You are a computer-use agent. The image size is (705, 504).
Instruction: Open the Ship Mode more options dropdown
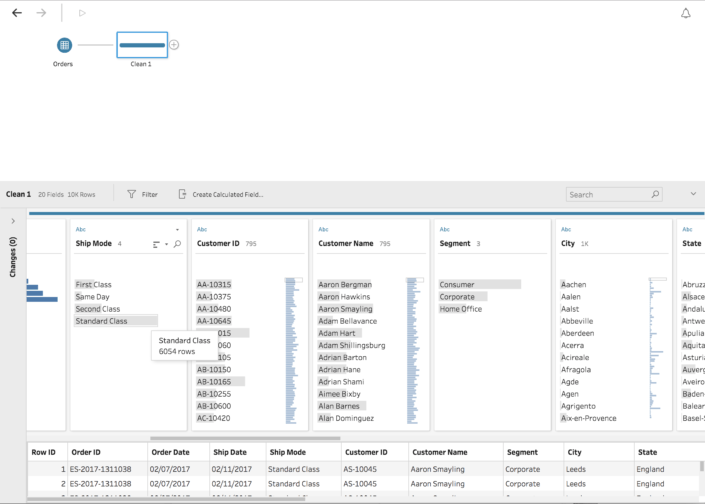(177, 229)
